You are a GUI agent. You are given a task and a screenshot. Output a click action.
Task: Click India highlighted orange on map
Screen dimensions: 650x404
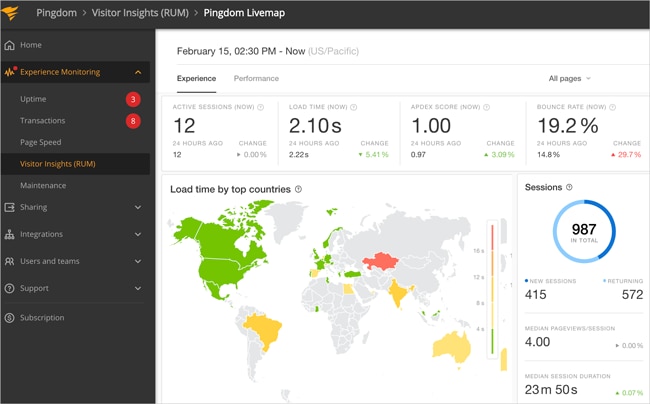pyautogui.click(x=398, y=293)
